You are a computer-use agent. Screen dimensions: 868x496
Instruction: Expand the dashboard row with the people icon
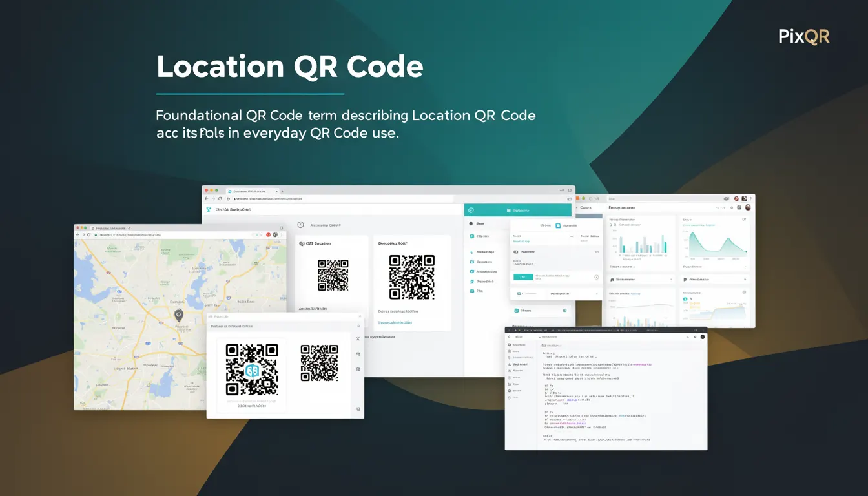pos(643,280)
